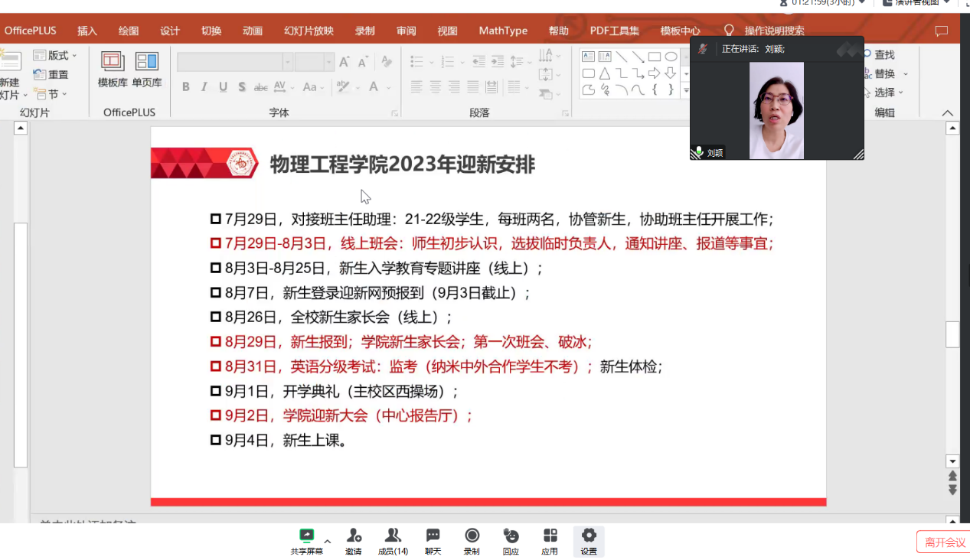This screenshot has width=970, height=560.
Task: Toggle strikethrough formatting
Action: pos(261,87)
